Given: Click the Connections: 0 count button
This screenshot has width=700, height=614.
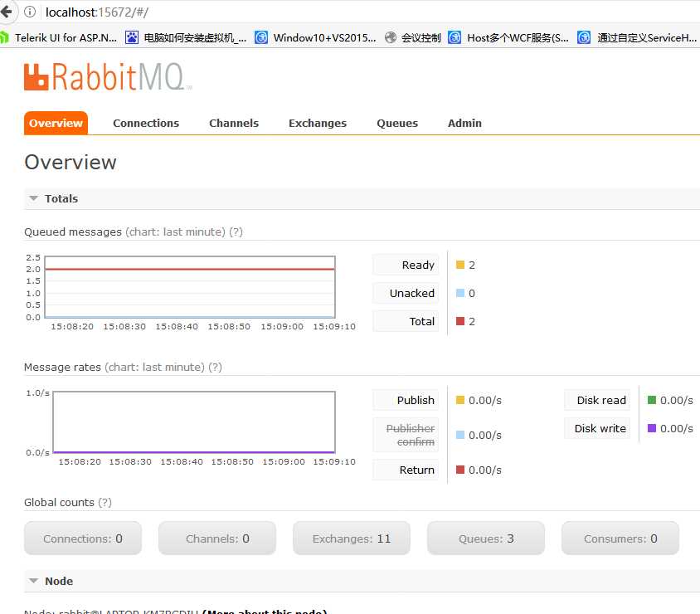Looking at the screenshot, I should coord(83,538).
